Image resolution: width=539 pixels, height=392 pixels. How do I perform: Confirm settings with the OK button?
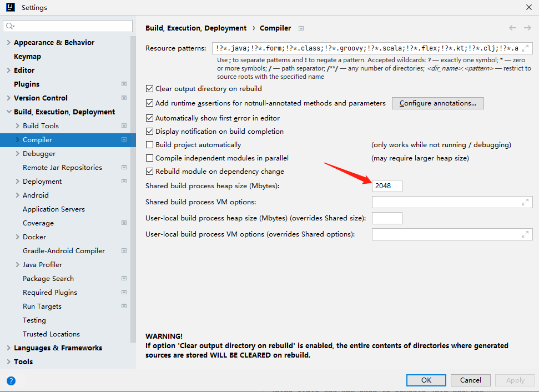pyautogui.click(x=426, y=380)
